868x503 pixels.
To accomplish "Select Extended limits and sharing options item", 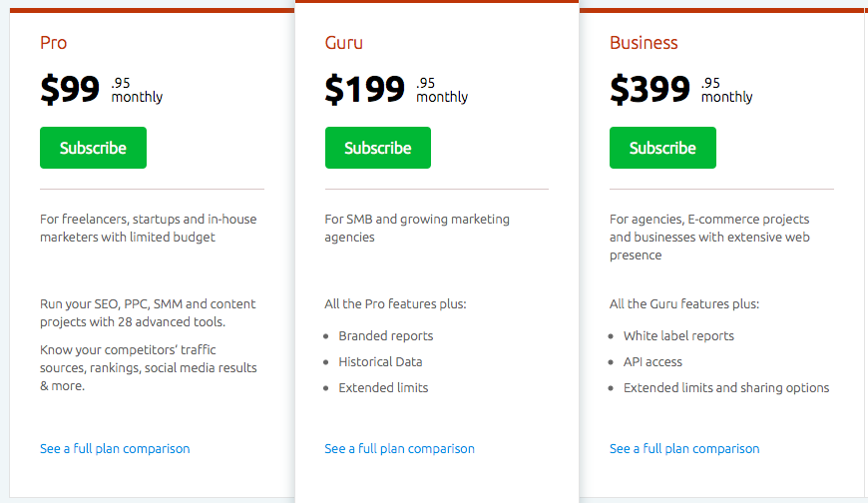I will [x=726, y=388].
